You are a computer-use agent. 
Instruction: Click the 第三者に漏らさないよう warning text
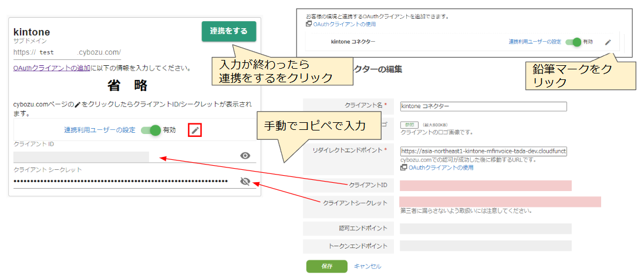[x=466, y=212]
